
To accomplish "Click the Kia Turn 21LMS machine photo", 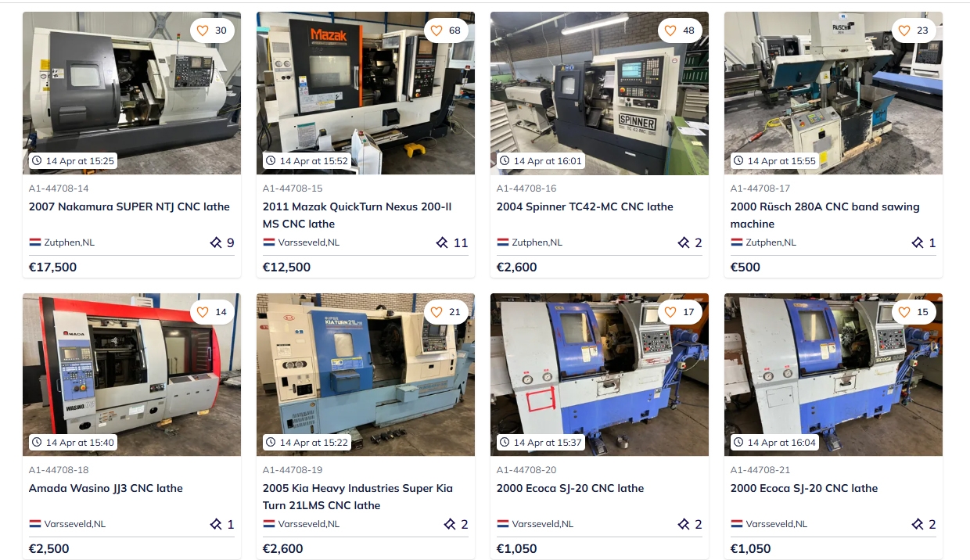I will tap(365, 375).
